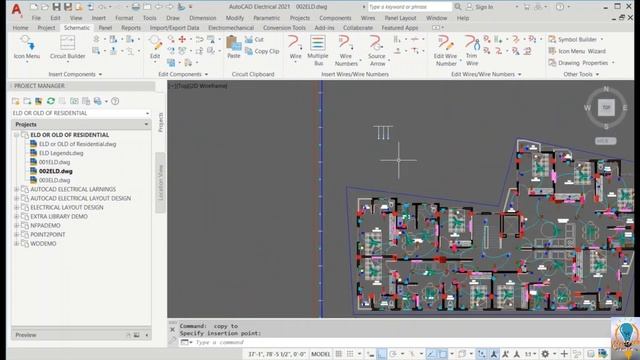Open Drawing Properties

[581, 63]
